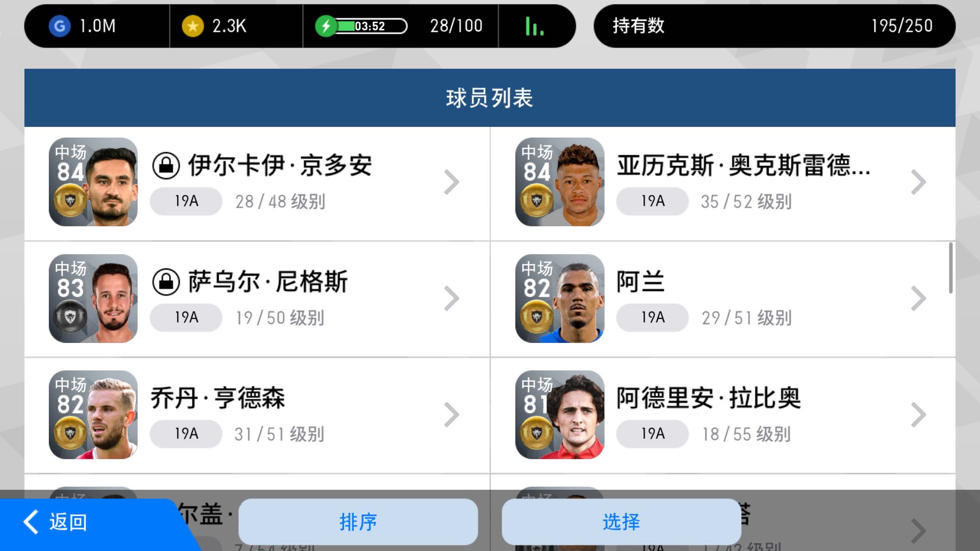Viewport: 980px width, 551px height.
Task: Click the gold ball badge on 阿兰's card
Action: [x=537, y=317]
